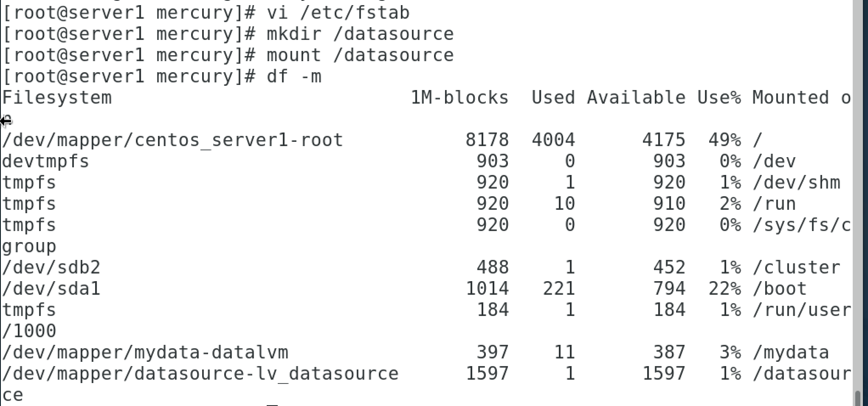Click the '1M-blocks' column header
Viewport: 868px width, 406px height.
click(459, 98)
